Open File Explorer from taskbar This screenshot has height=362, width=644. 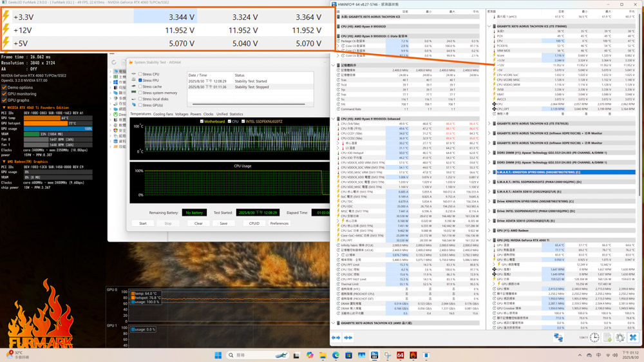pyautogui.click(x=323, y=355)
